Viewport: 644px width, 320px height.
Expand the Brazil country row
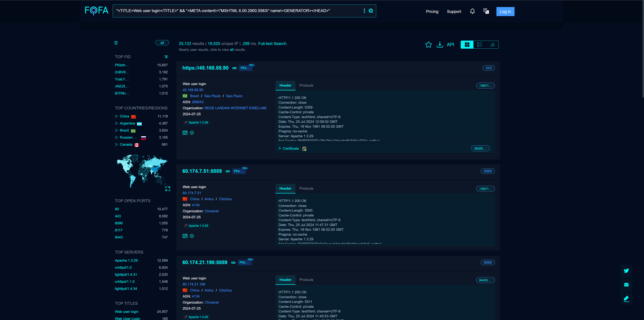(116, 131)
